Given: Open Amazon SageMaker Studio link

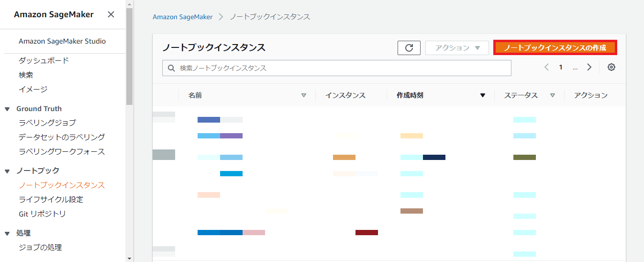Looking at the screenshot, I should click(x=62, y=41).
